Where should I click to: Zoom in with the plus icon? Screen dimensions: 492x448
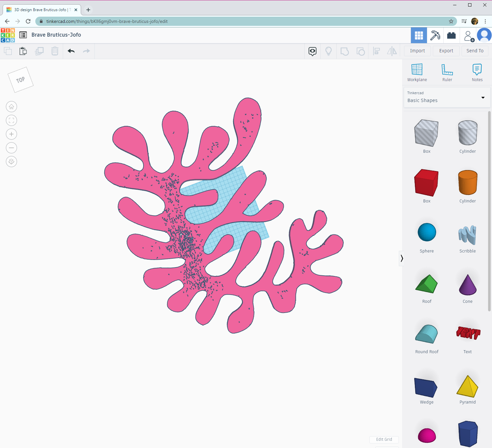[x=11, y=134]
